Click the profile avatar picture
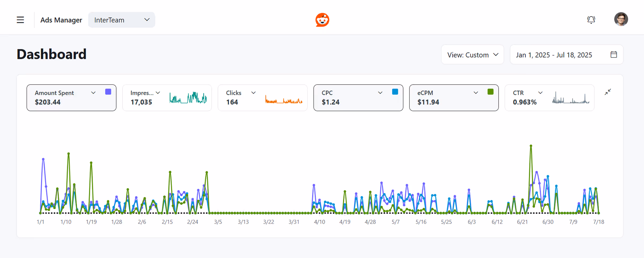This screenshot has width=644, height=258. (x=621, y=19)
